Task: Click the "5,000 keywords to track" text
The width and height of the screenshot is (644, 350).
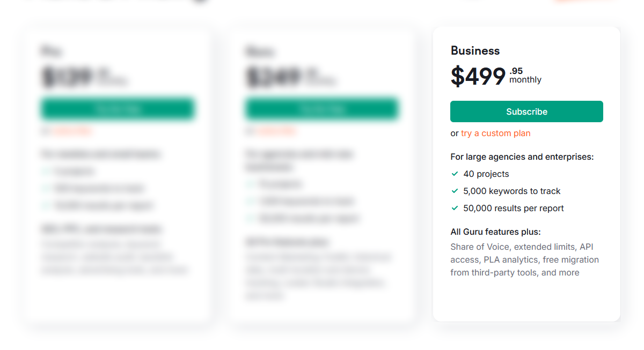Action: (x=512, y=191)
